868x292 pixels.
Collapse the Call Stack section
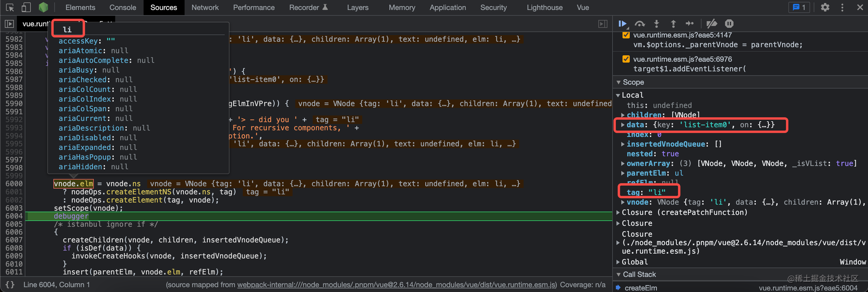(x=619, y=275)
